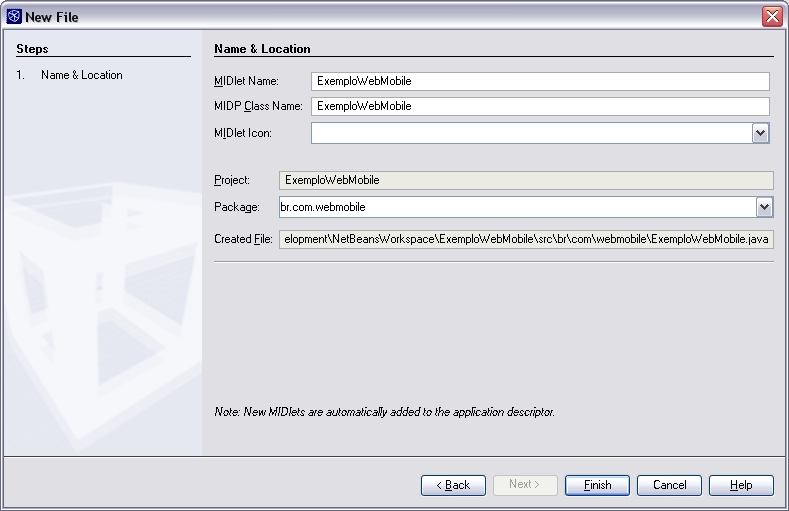Click the disabled Next button
The height and width of the screenshot is (511, 789).
tap(525, 485)
